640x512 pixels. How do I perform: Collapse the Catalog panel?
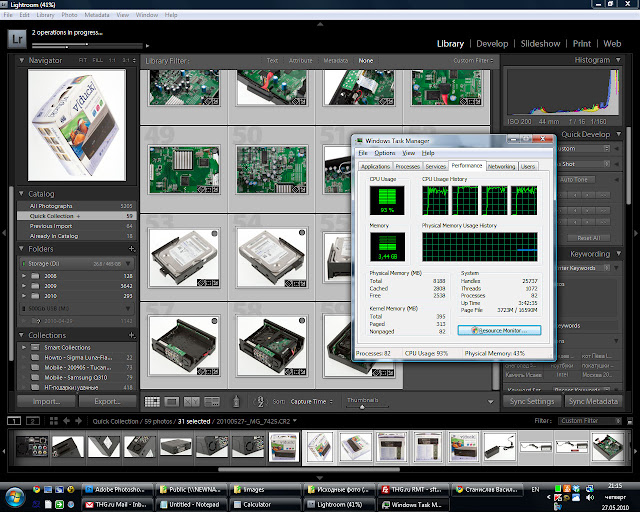(21, 194)
